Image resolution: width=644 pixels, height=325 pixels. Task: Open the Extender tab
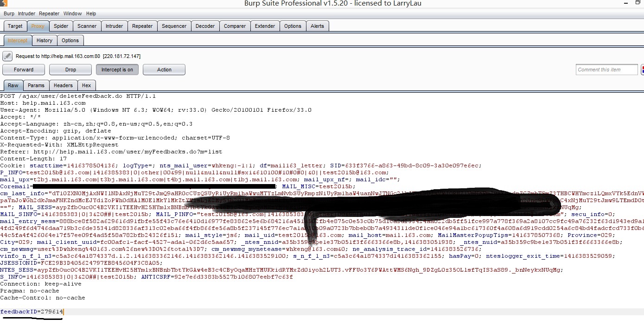(265, 26)
